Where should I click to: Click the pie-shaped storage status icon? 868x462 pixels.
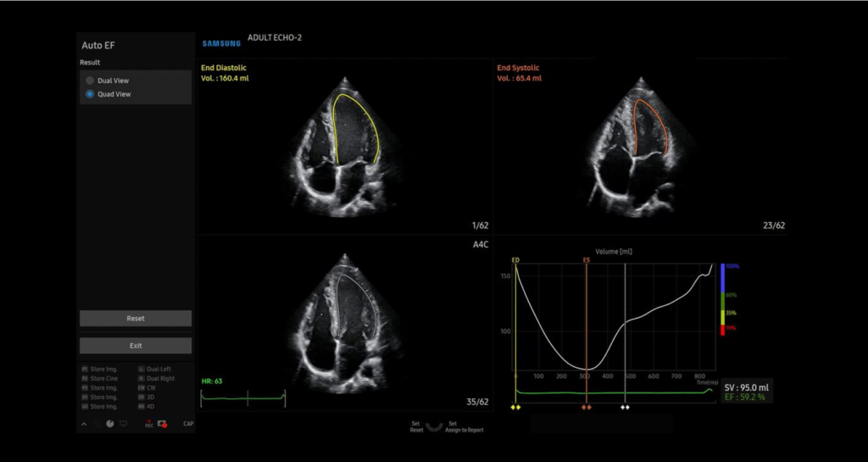(x=109, y=424)
